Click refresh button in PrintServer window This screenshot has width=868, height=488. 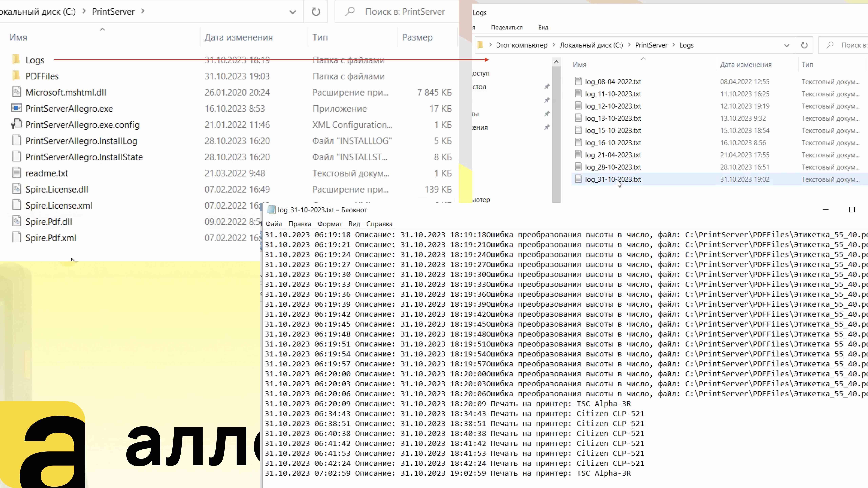click(316, 12)
